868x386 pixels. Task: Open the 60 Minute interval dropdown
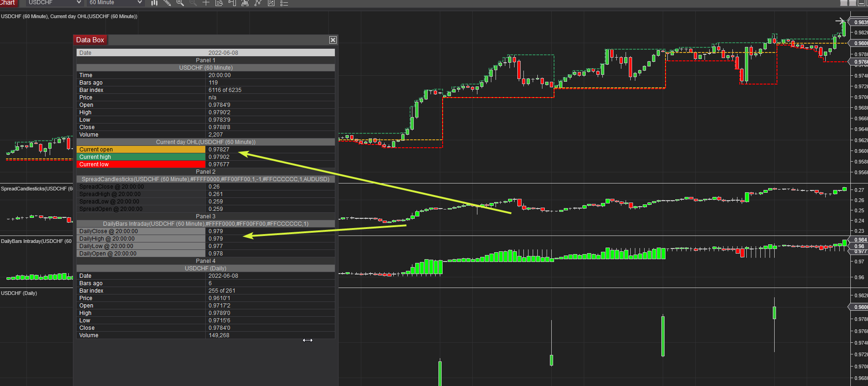[x=115, y=3]
